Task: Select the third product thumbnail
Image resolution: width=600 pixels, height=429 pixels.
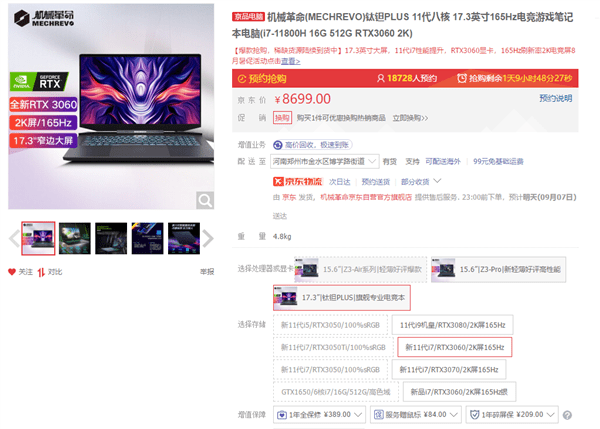Action: pyautogui.click(x=111, y=238)
